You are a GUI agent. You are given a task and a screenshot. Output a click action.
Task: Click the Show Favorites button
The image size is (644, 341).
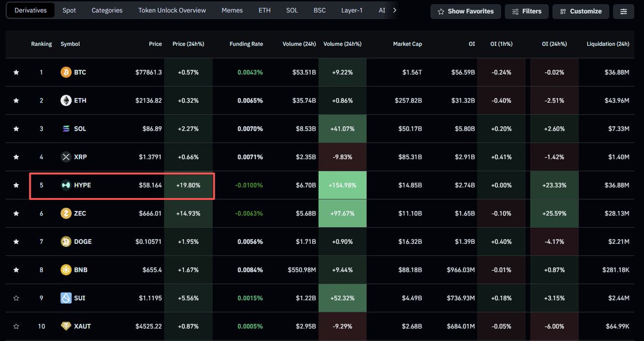[466, 11]
